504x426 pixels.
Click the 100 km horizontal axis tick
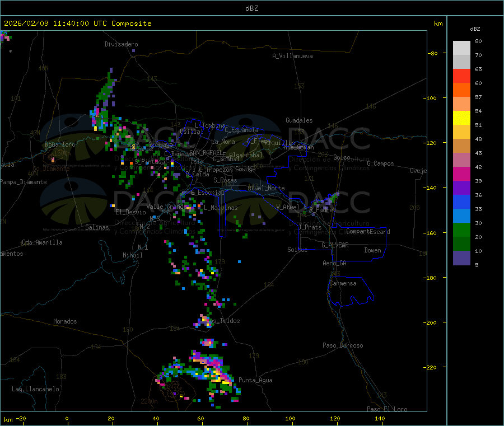(290, 418)
